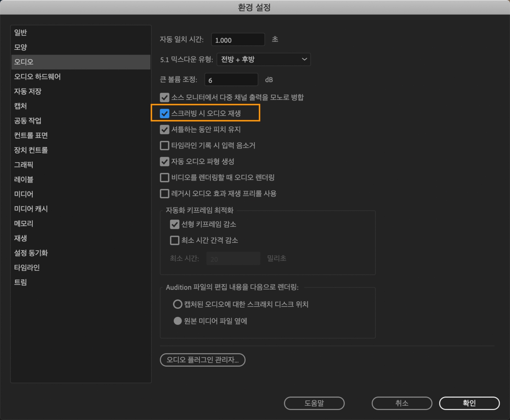Toggle 셔틀하는 동안 피치 유지 checkbox
The width and height of the screenshot is (510, 420).
tap(165, 130)
